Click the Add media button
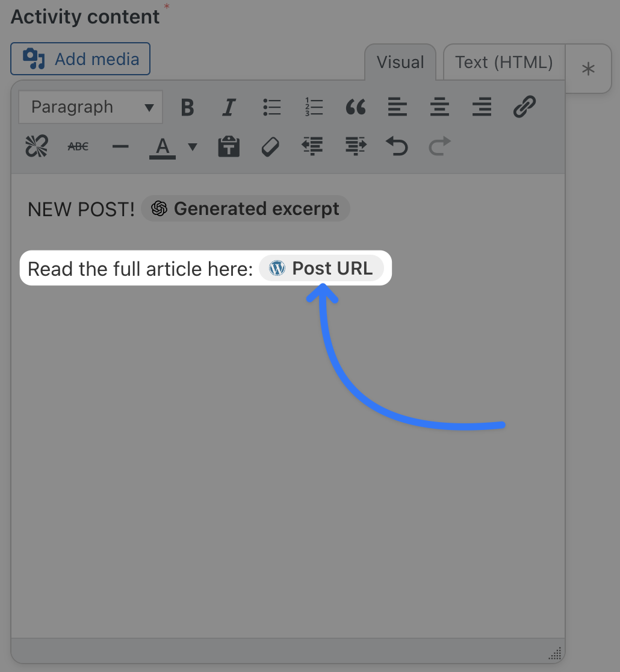 pos(80,59)
